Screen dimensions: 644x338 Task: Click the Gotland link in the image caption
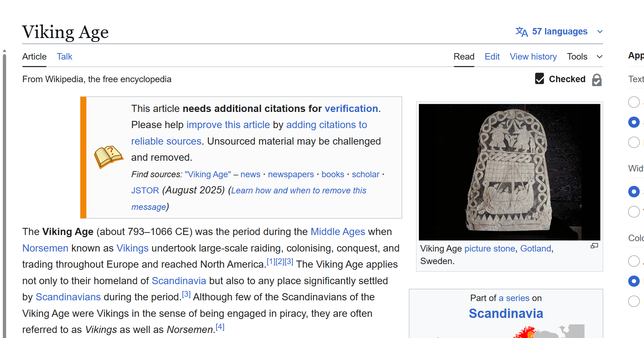[x=535, y=249]
